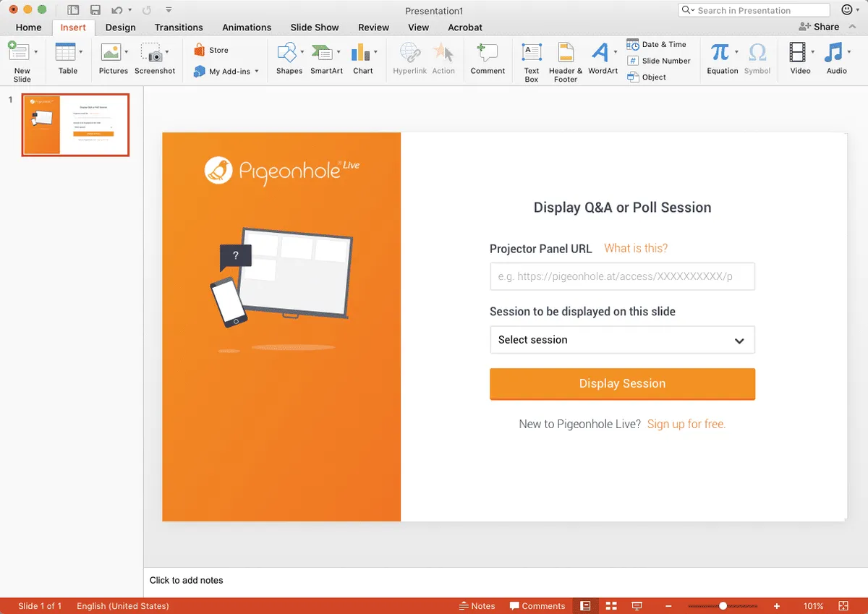Switch to Slide Sorter view

pos(611,606)
